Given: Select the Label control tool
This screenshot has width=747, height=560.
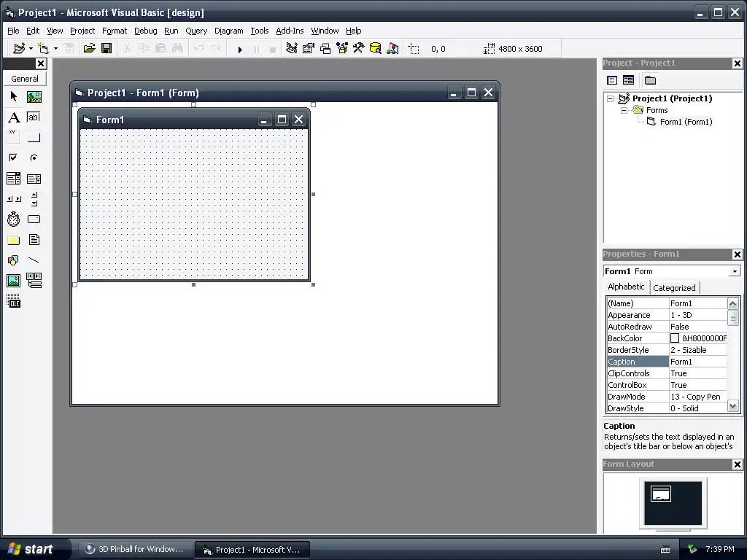Looking at the screenshot, I should click(14, 117).
